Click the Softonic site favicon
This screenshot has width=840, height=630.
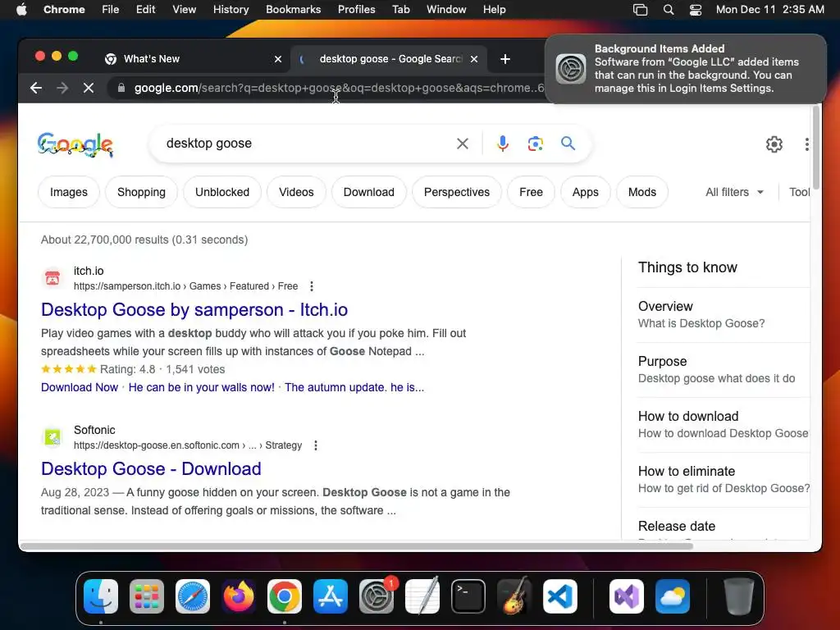(52, 437)
